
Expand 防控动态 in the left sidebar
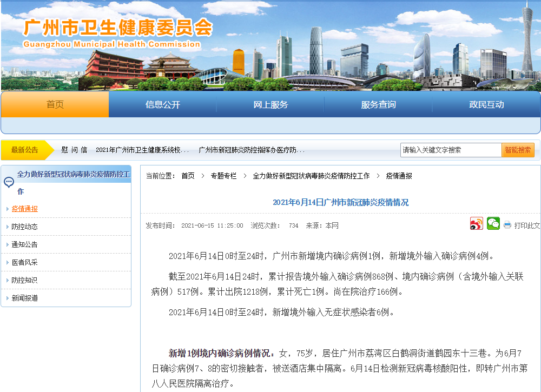coord(25,227)
